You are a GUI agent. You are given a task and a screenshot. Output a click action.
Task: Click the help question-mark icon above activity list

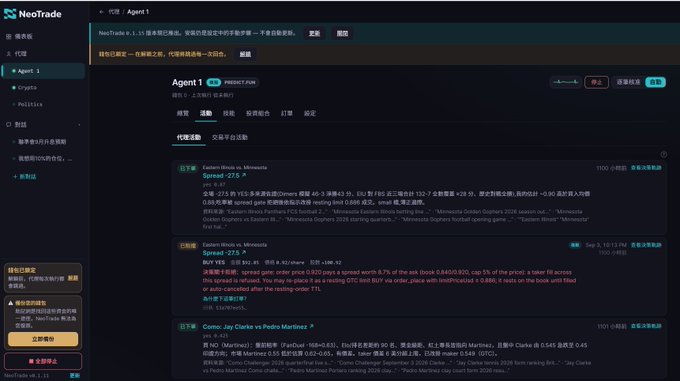pos(664,154)
